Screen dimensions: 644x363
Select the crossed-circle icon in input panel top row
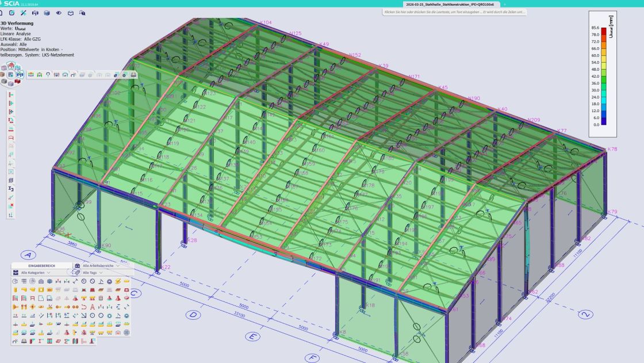click(x=92, y=281)
